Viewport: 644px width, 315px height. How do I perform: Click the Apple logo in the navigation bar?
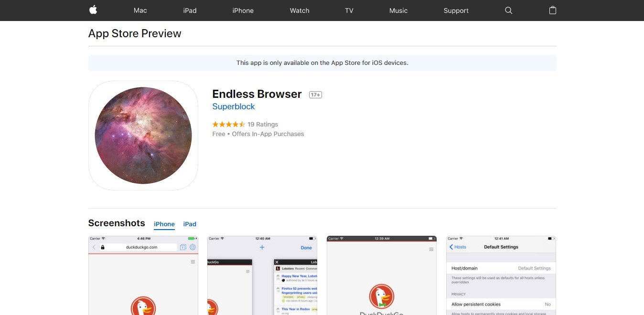pyautogui.click(x=93, y=10)
